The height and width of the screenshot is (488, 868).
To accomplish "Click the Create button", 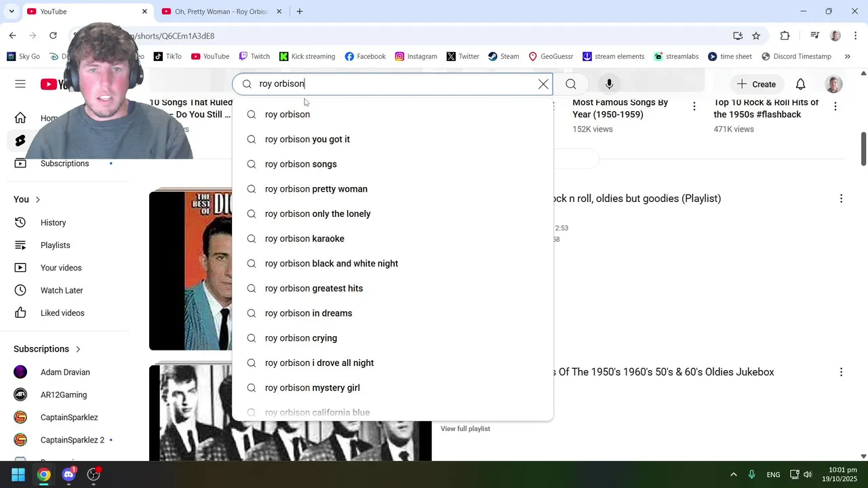I will click(x=756, y=84).
